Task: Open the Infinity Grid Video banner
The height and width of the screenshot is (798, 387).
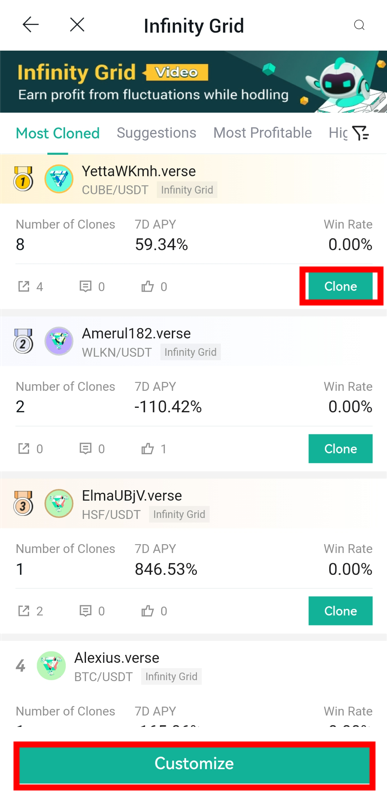Action: [194, 81]
